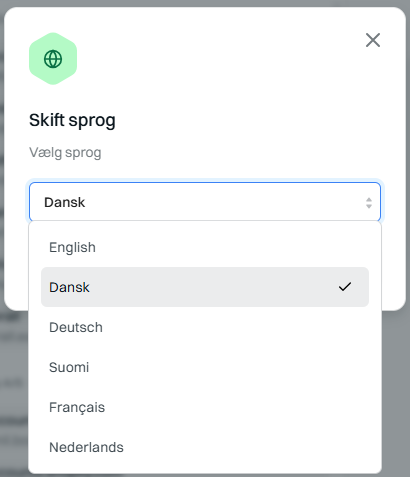410x477 pixels.
Task: Click the globe icon in the green hexagon
Action: pyautogui.click(x=53, y=59)
